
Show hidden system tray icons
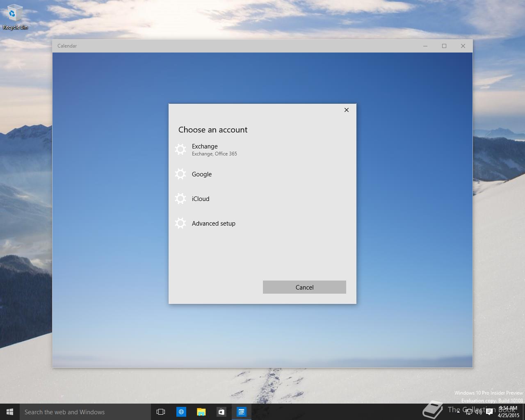[x=458, y=412]
